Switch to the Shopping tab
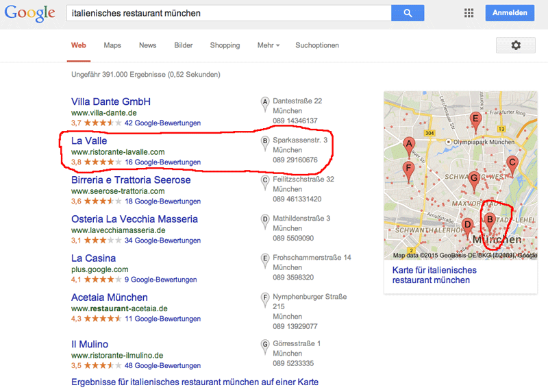The image size is (548, 392). (x=225, y=45)
